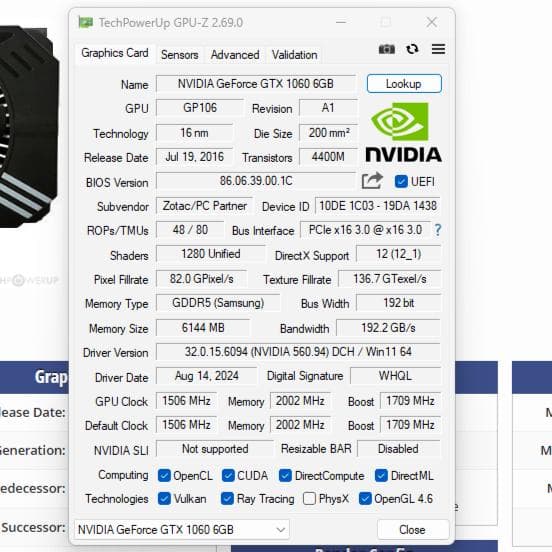The image size is (552, 552).
Task: Click the GPU Clock value 1506 MHz
Action: point(186,401)
